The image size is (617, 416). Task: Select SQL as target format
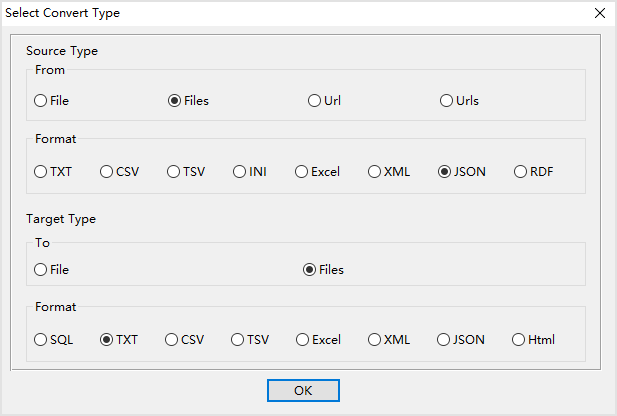[x=41, y=340]
